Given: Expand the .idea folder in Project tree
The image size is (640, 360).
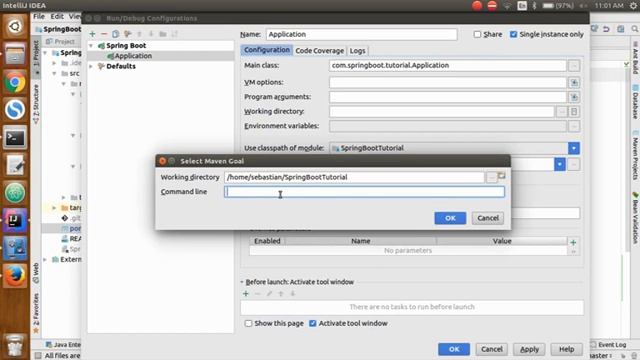Looking at the screenshot, I should [x=54, y=63].
